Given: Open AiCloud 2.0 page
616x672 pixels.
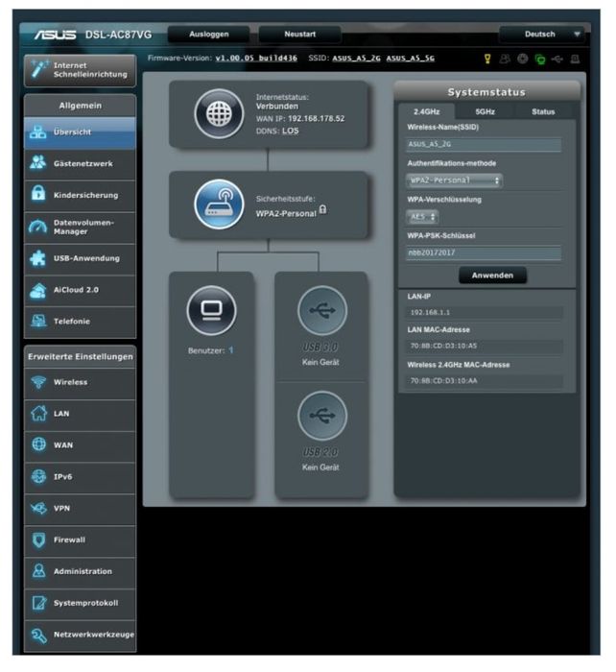Looking at the screenshot, I should click(x=80, y=290).
